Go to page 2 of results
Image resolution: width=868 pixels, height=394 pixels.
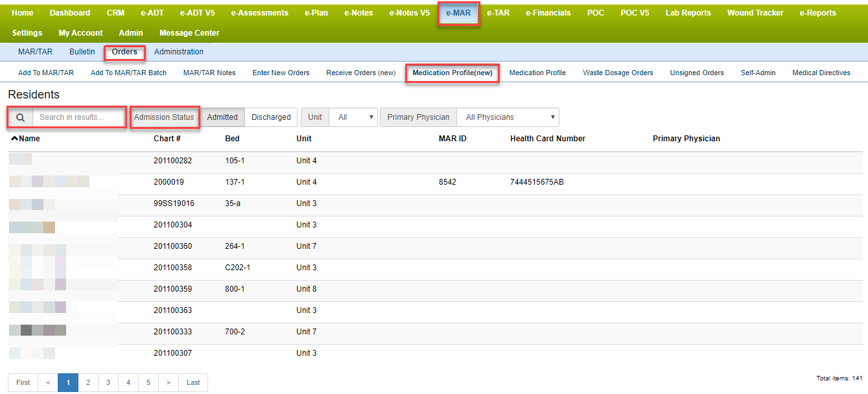click(88, 382)
